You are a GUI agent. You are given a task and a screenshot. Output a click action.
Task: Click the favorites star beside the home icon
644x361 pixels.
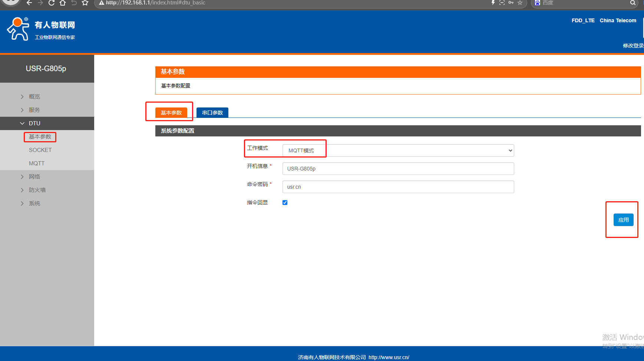85,3
